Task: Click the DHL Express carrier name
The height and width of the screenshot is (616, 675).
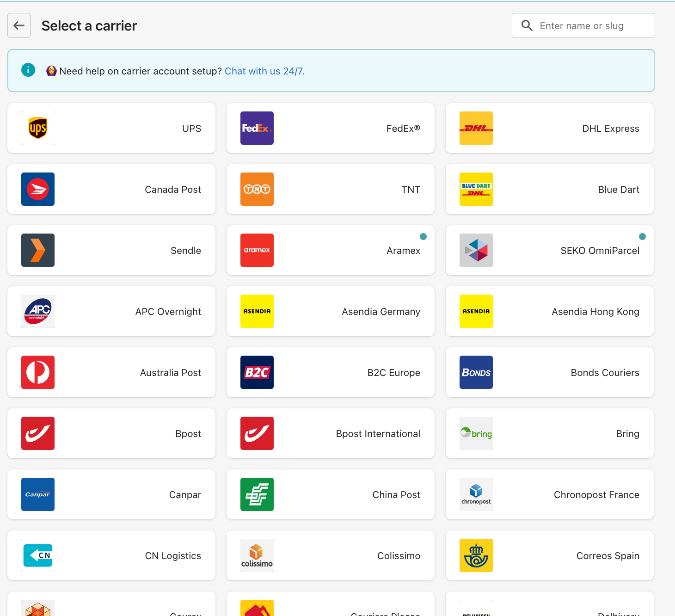Action: (x=611, y=129)
